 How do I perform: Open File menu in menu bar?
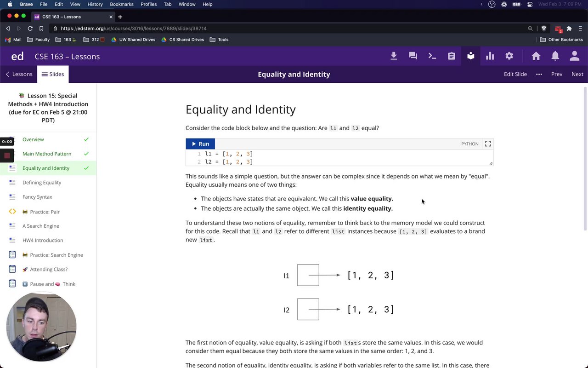coord(44,4)
